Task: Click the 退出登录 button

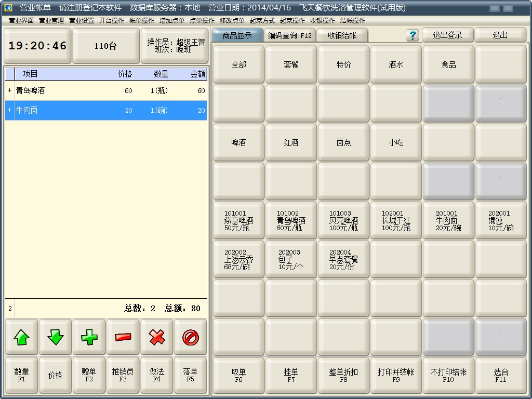Action: click(x=447, y=35)
